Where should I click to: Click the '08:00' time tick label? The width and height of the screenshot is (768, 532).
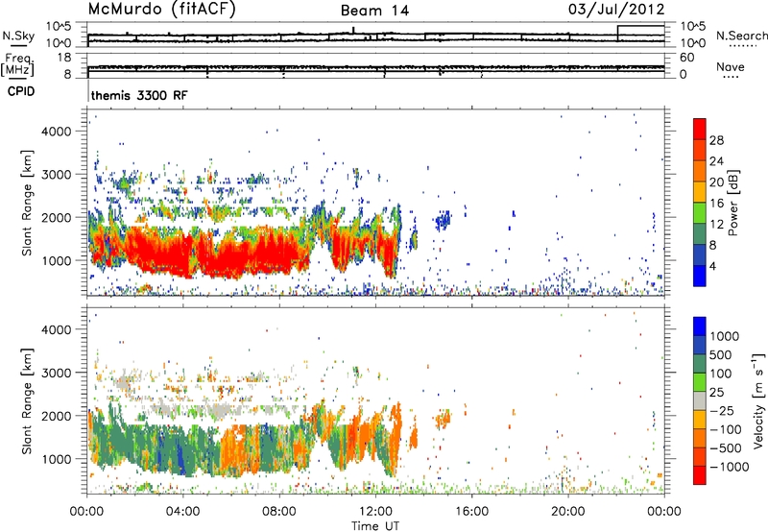[x=278, y=512]
